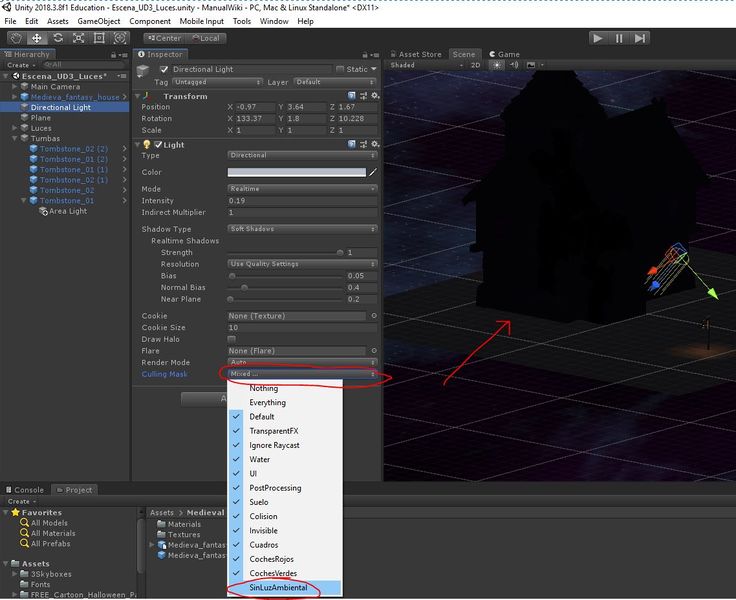Pick color with eyedropper icon
Image resolution: width=736 pixels, height=600 pixels.
(x=373, y=172)
